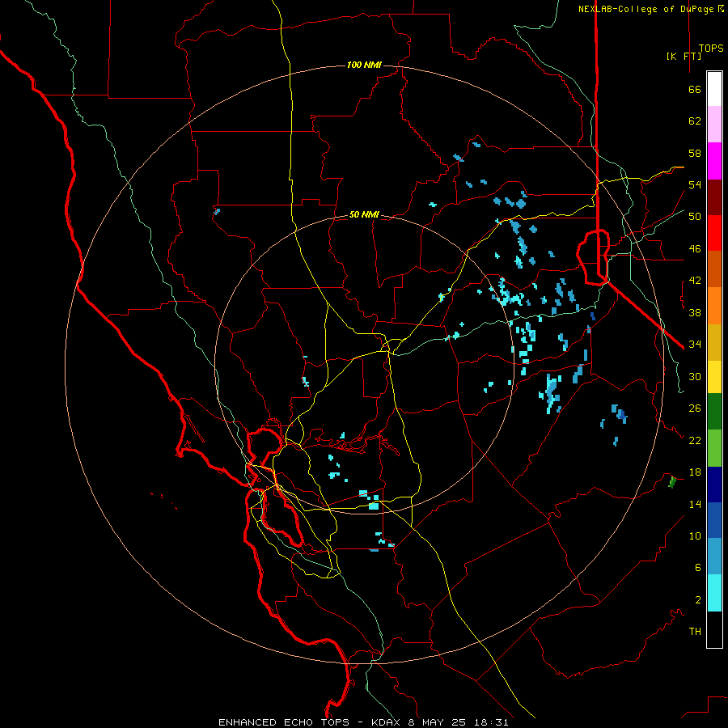
Task: Click the 'TH' legend label
Action: pyautogui.click(x=695, y=632)
